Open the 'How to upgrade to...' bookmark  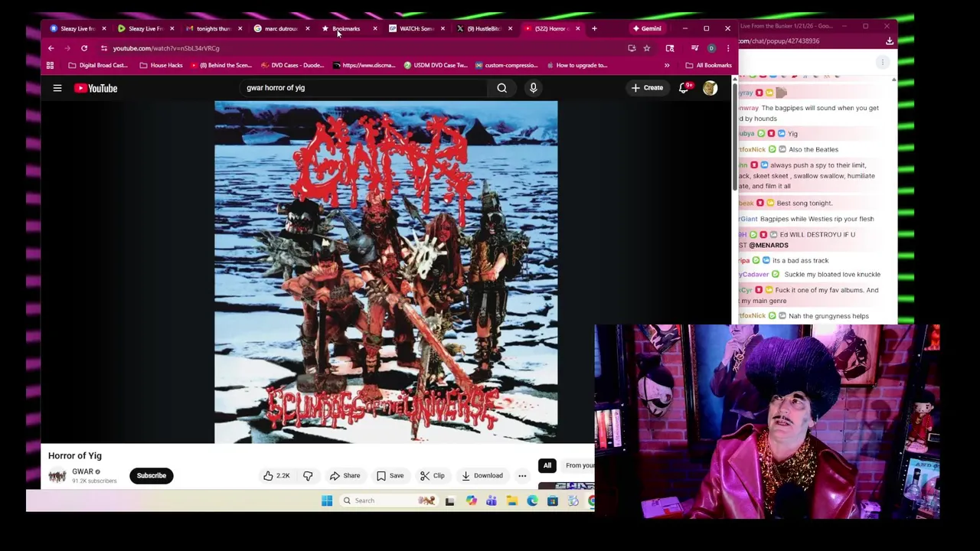(x=577, y=65)
